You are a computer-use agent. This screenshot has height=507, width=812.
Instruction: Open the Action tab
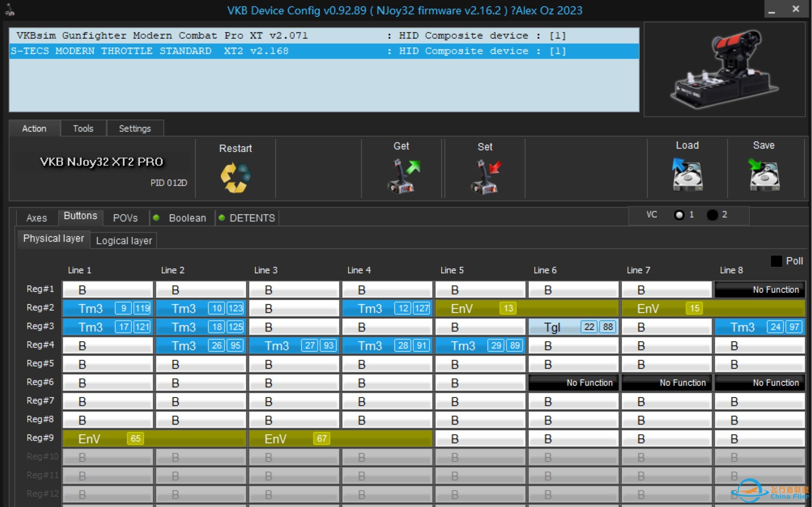click(x=34, y=128)
